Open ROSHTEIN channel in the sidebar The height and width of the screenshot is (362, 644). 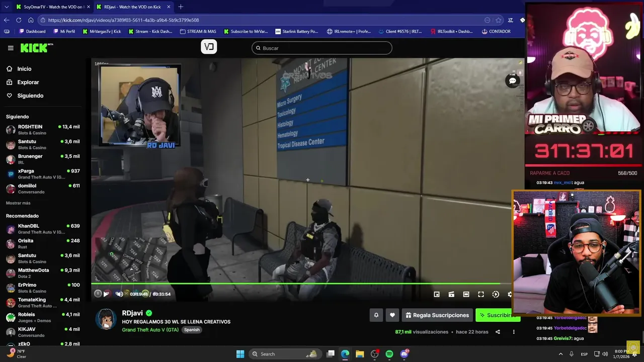click(x=43, y=130)
